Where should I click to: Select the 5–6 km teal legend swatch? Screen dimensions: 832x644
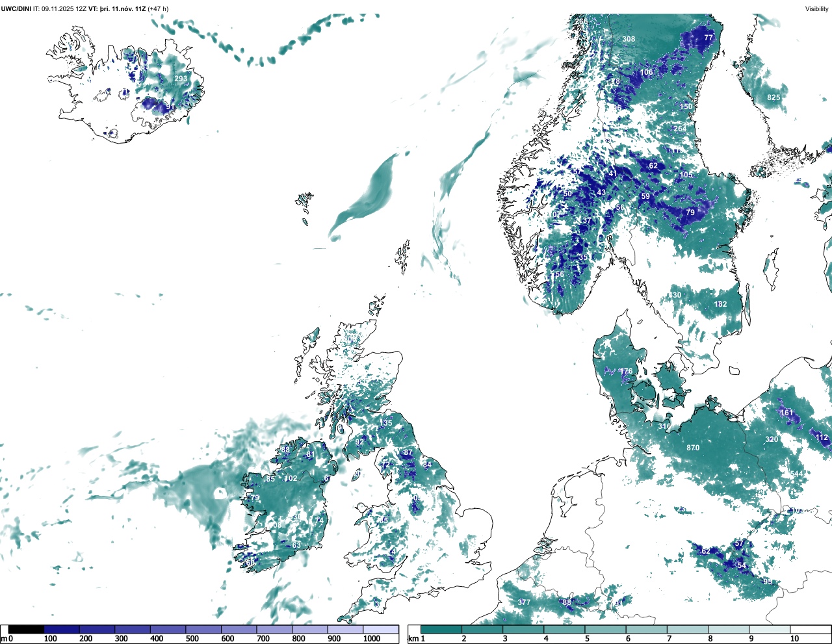pos(606,629)
